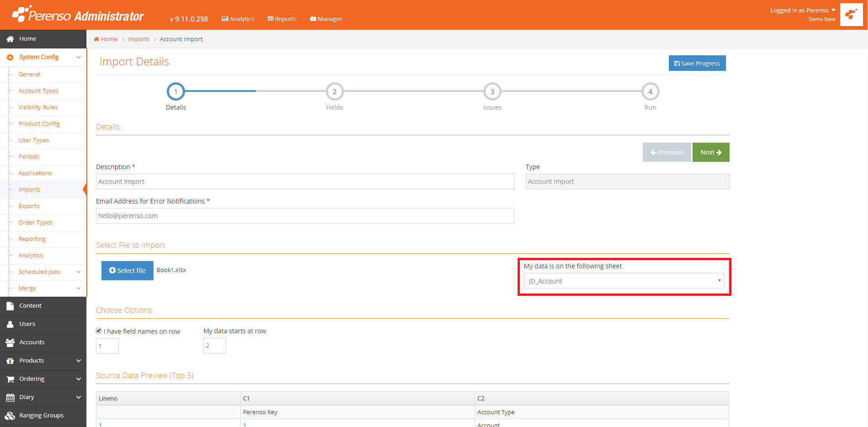Follow the Imports breadcrumb link
The height and width of the screenshot is (427, 868).
pos(138,39)
